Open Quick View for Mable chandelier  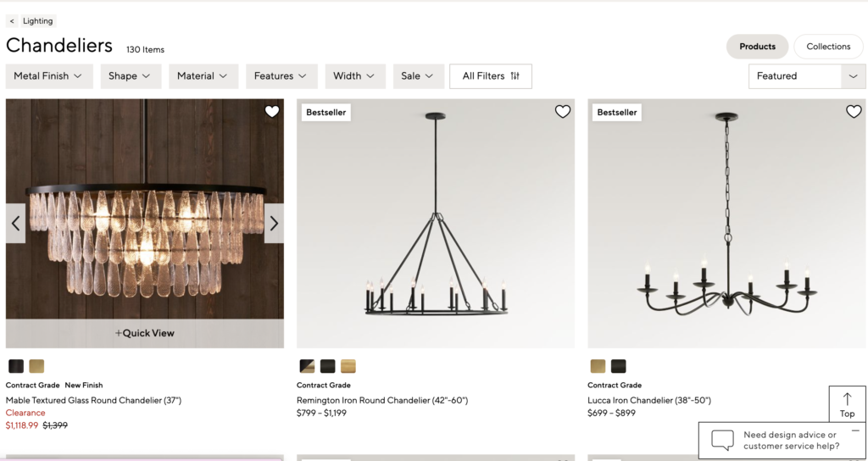(144, 333)
